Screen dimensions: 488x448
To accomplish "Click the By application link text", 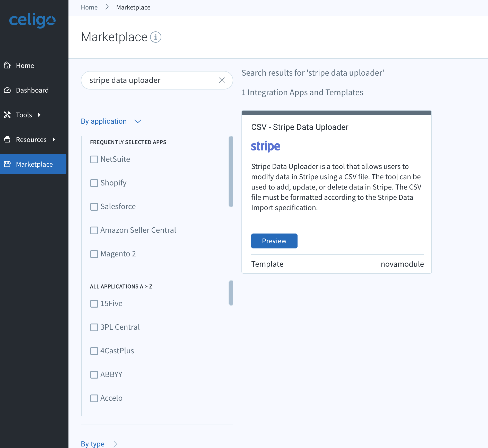I will click(104, 121).
